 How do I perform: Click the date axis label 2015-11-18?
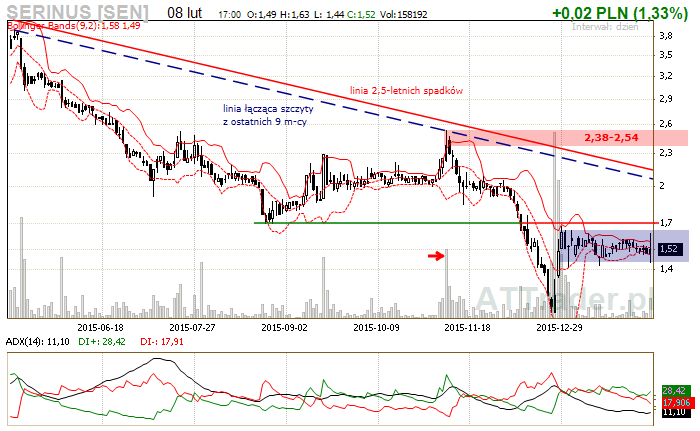pyautogui.click(x=467, y=328)
